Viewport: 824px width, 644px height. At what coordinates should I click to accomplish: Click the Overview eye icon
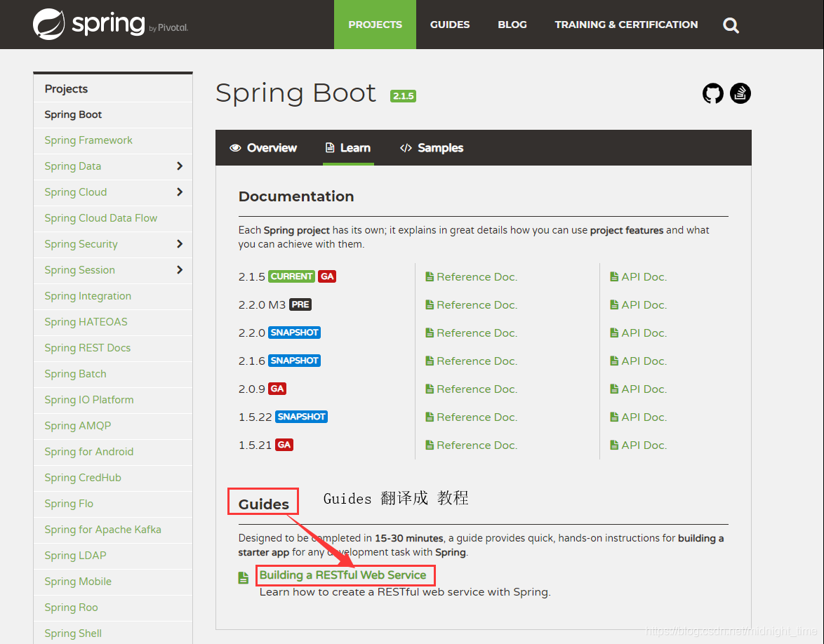[235, 148]
